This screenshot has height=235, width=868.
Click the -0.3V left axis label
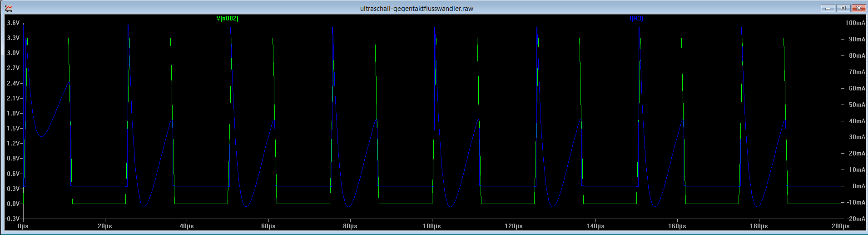pyautogui.click(x=12, y=219)
